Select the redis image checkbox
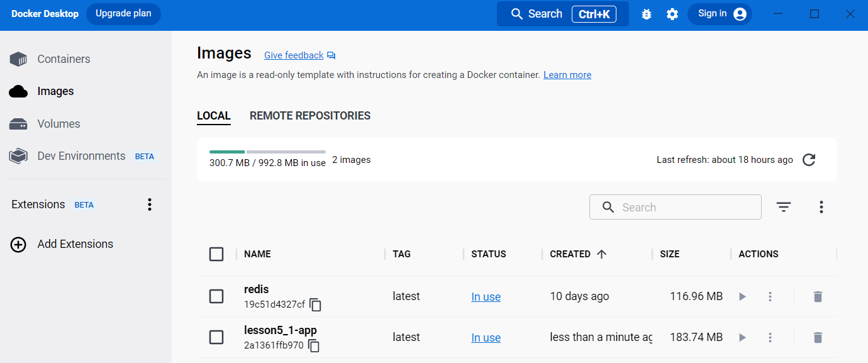Viewport: 868px width, 363px height. click(216, 296)
